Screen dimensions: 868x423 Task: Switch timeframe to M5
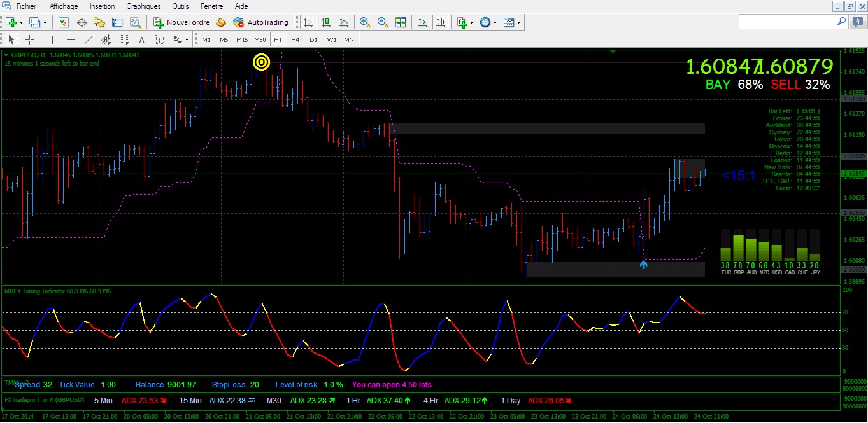(x=224, y=39)
